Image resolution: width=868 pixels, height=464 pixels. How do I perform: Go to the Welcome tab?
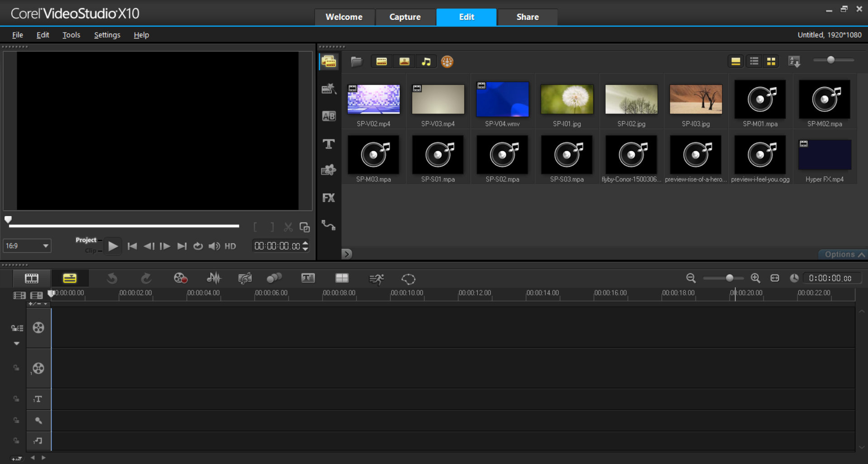pos(344,17)
